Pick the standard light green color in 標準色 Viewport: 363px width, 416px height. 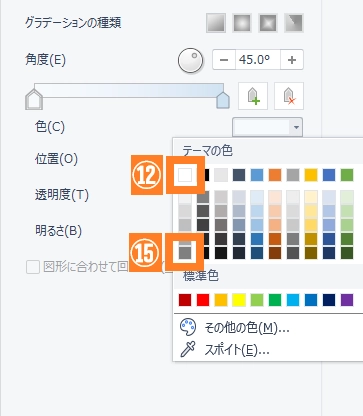coord(257,300)
